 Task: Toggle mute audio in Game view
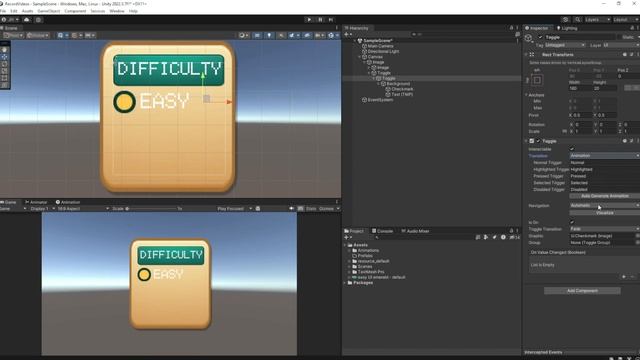coord(291,209)
